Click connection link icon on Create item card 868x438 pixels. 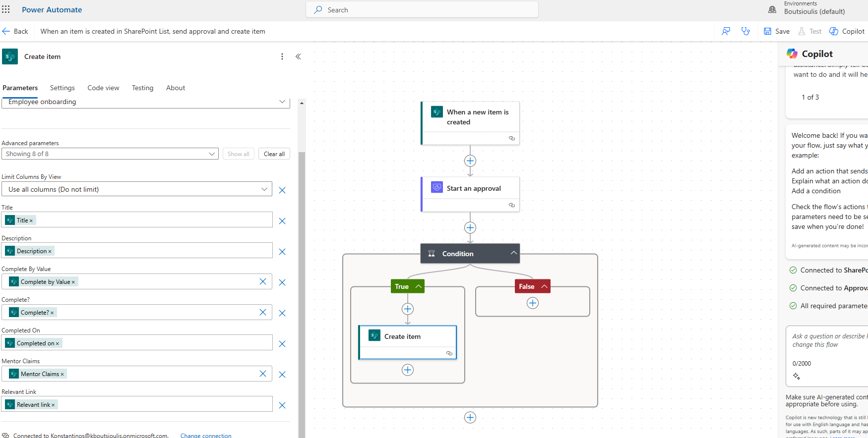[449, 353]
